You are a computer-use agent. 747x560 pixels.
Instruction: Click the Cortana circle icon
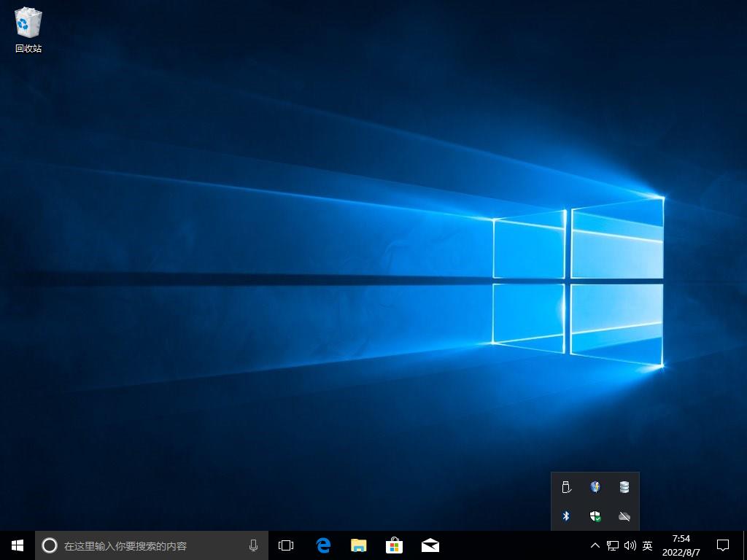(x=50, y=545)
